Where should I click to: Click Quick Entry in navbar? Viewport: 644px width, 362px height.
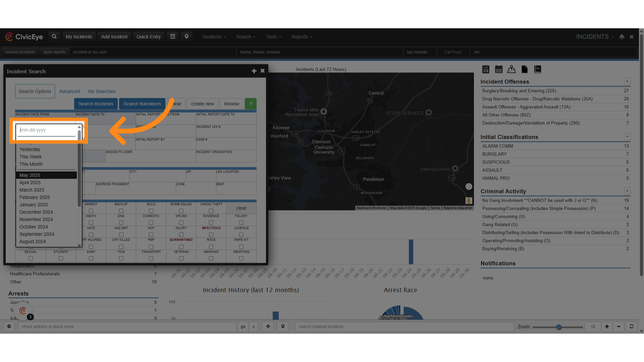[x=149, y=37]
